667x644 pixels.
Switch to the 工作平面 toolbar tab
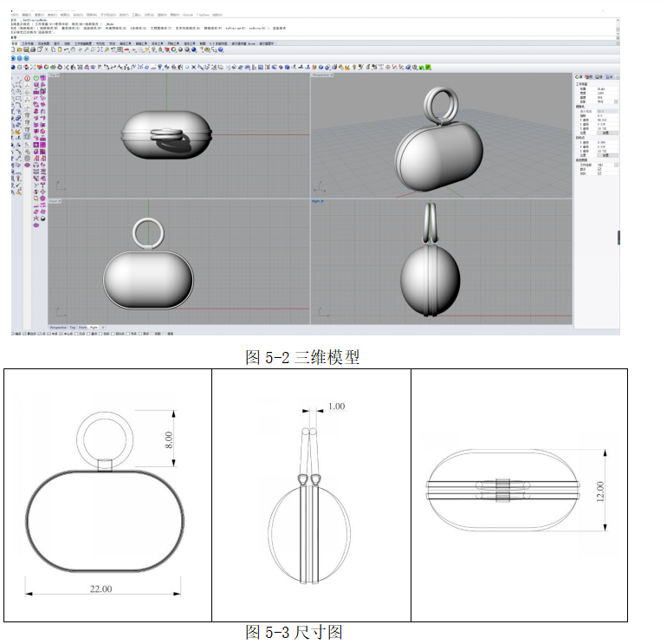tap(28, 43)
